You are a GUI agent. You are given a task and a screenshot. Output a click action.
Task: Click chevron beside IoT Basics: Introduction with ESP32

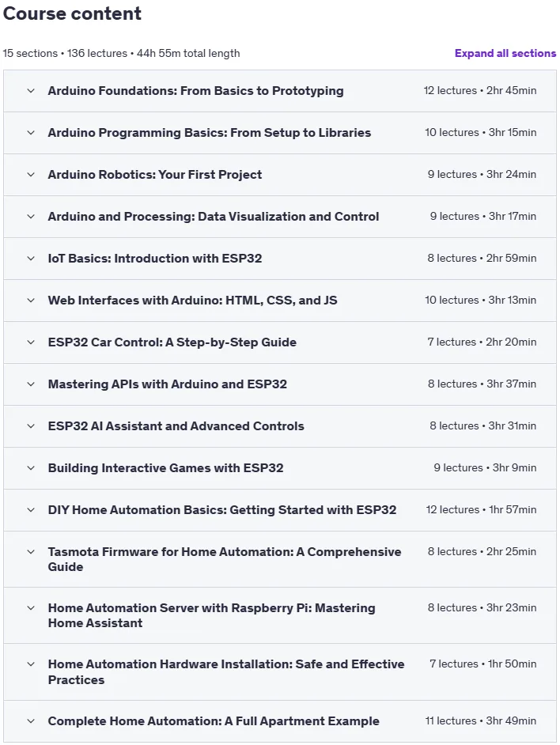(x=31, y=259)
